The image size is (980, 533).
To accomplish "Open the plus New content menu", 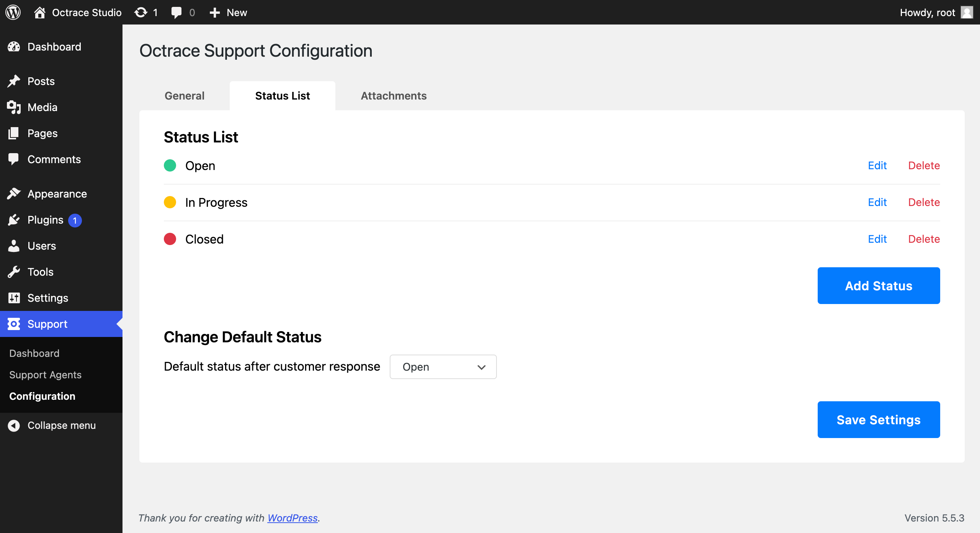I will pos(228,12).
